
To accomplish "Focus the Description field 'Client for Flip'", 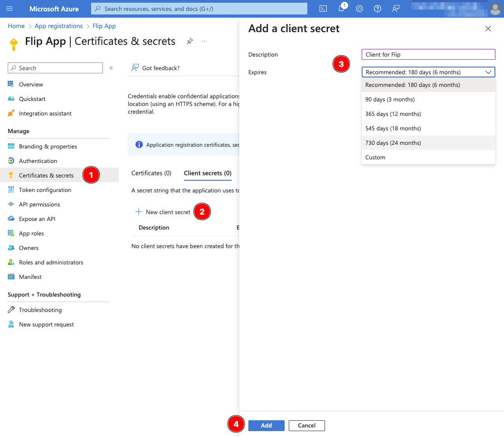I will coord(428,54).
